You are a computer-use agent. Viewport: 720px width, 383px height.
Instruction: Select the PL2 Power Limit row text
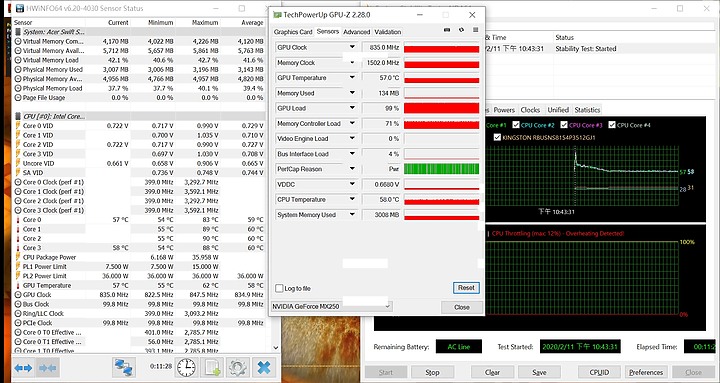pos(45,276)
